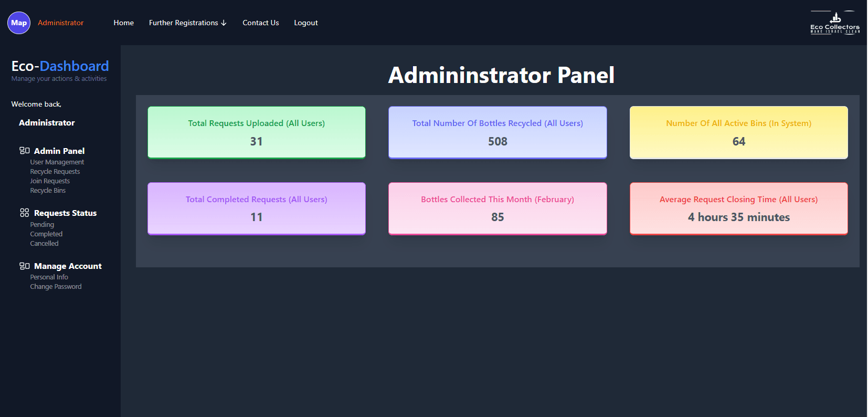Open Recycle Requests in sidebar
Viewport: 868px width, 417px height.
[55, 172]
